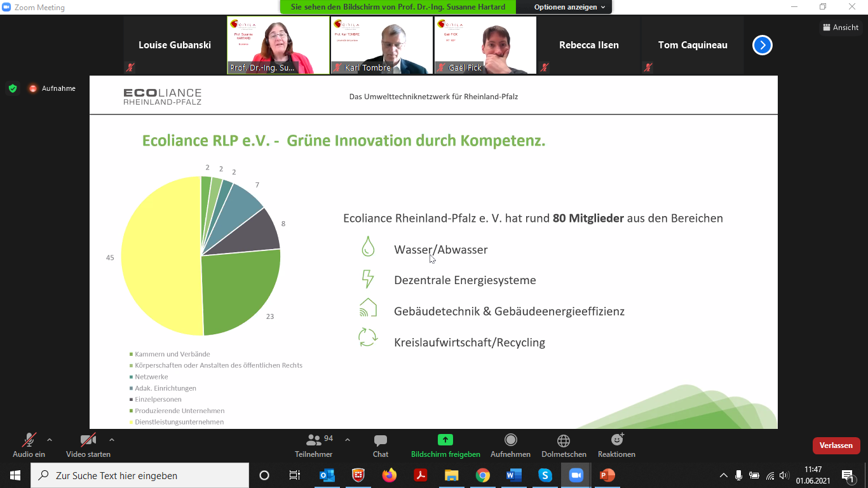Show hidden system tray icons
868x488 pixels.
pyautogui.click(x=724, y=475)
